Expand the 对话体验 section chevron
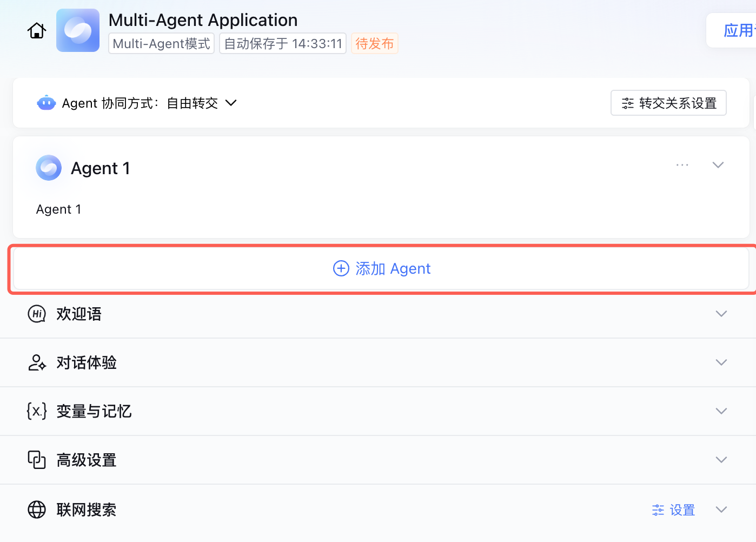The image size is (756, 542). (721, 362)
